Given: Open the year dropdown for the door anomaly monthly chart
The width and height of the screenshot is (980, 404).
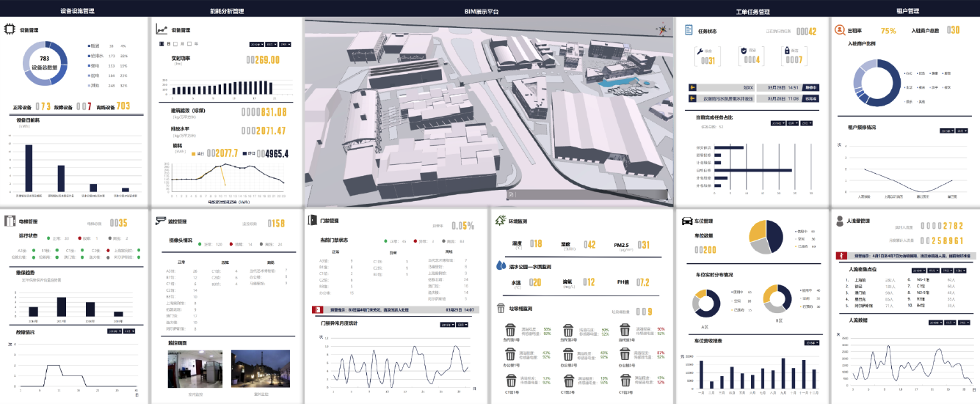Looking at the screenshot, I should (x=448, y=325).
